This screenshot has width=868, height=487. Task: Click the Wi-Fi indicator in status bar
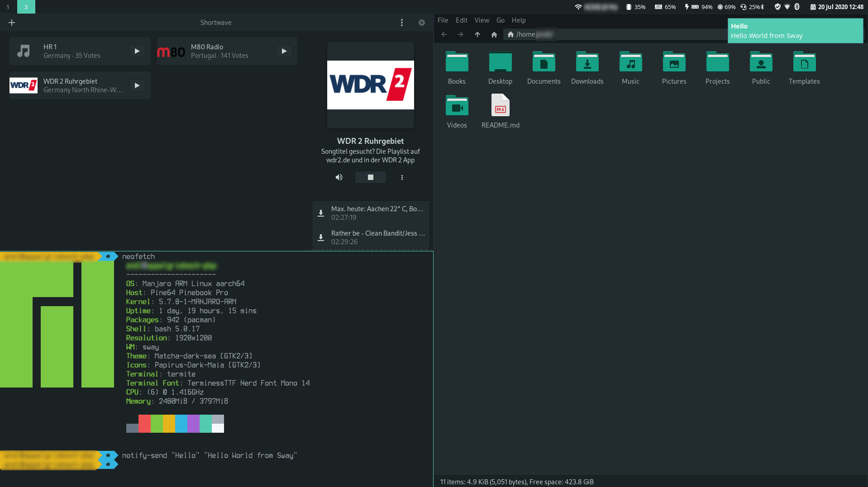click(x=596, y=7)
